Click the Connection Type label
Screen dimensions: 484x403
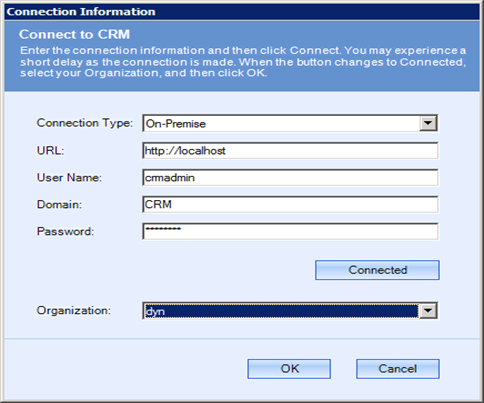pos(85,123)
